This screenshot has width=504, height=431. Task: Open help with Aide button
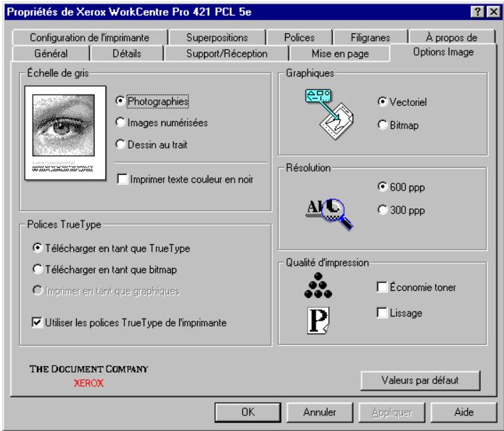pos(463,412)
